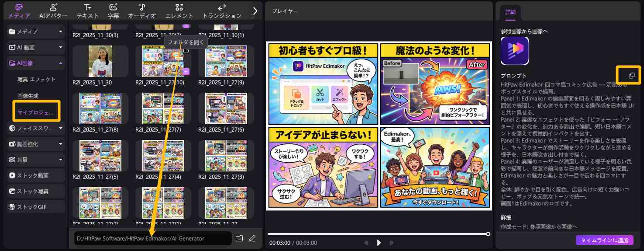Expand the 背景 dropdown arrow
The width and height of the screenshot is (644, 251).
pyautogui.click(x=61, y=160)
